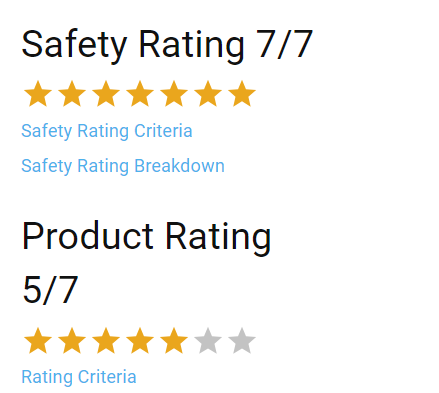Click the fifth Safety Rating star
Image resolution: width=439 pixels, height=393 pixels.
pyautogui.click(x=174, y=94)
